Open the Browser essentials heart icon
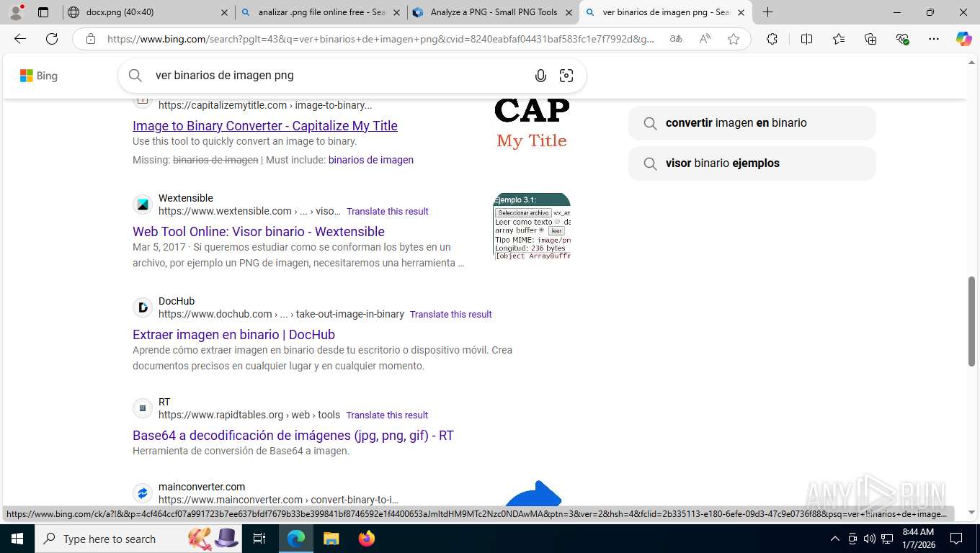 tap(902, 39)
